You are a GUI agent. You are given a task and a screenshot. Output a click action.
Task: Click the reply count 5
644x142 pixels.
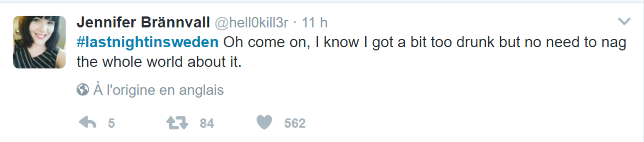111,123
